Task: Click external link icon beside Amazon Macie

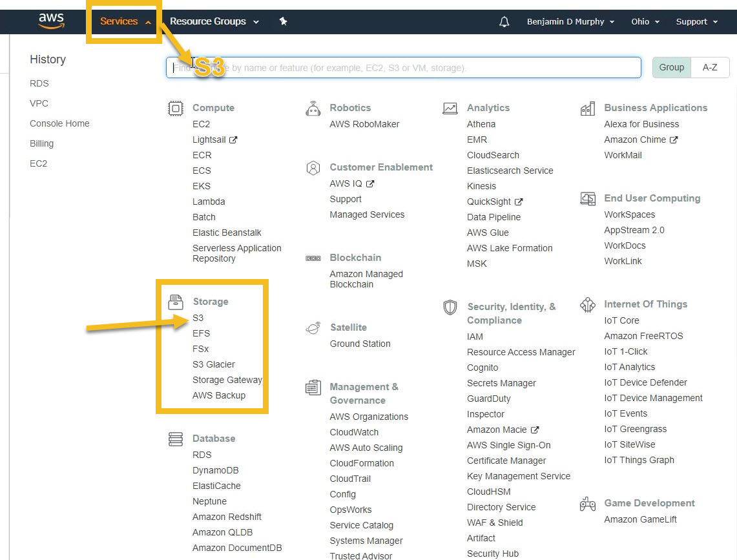Action: (x=534, y=430)
